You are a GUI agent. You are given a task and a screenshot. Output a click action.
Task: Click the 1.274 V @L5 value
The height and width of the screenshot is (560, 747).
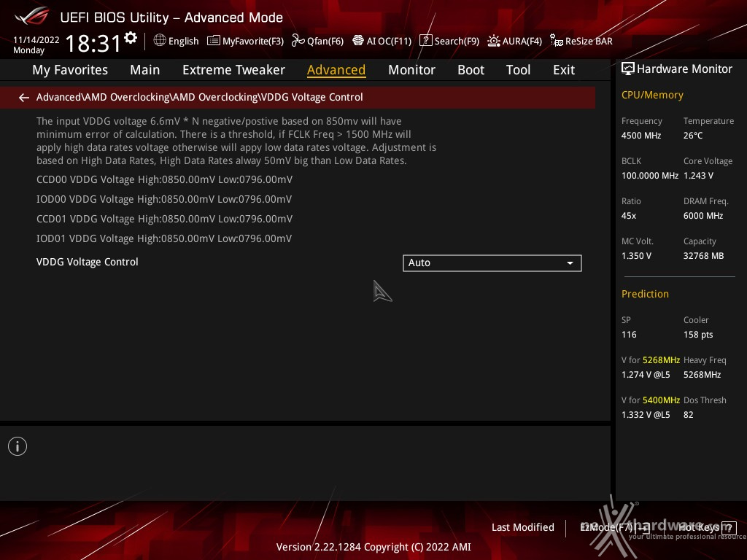click(646, 375)
